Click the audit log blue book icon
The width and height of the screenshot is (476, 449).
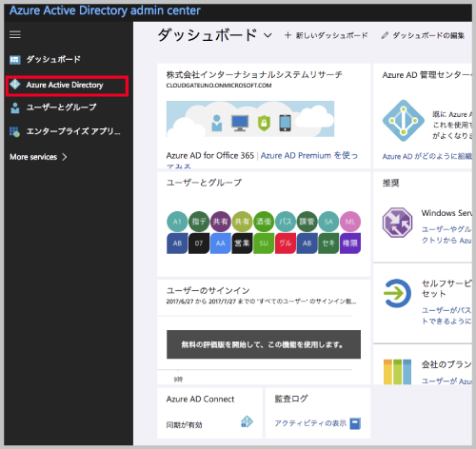tap(355, 423)
